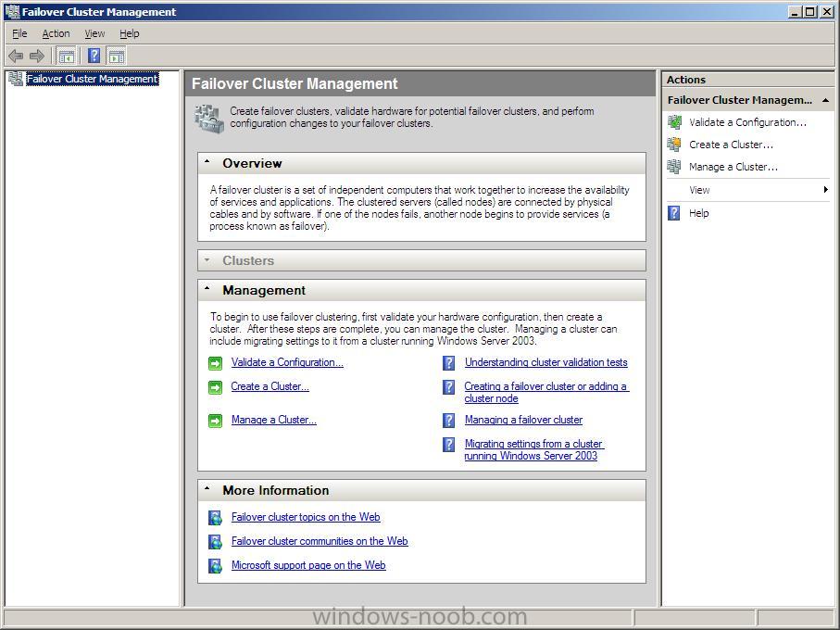Click the Help question mark icon in Actions pane
The image size is (840, 630).
674,213
